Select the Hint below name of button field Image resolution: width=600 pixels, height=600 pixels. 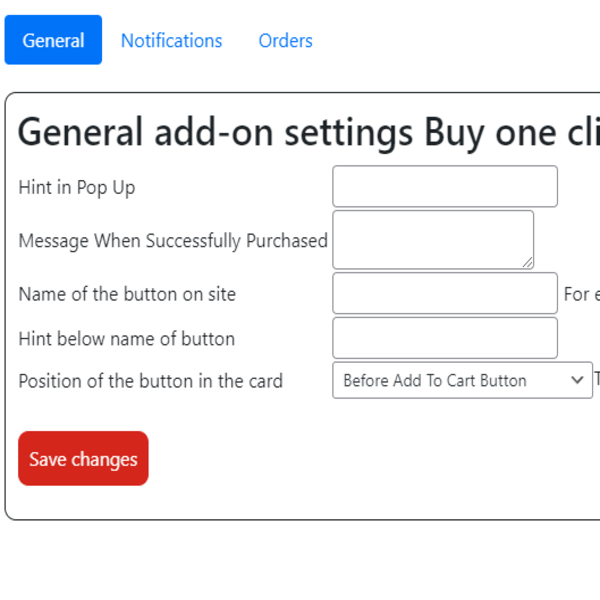pos(444,338)
